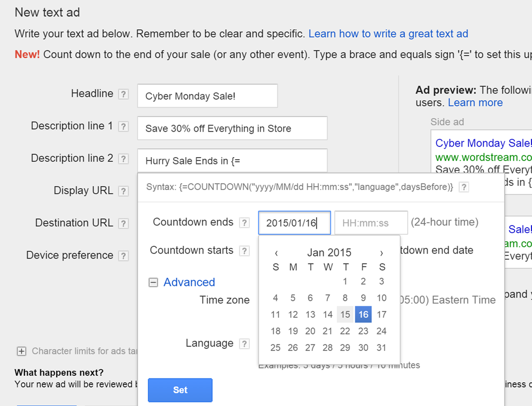Focus the HH:mm:ss time field

tap(371, 223)
